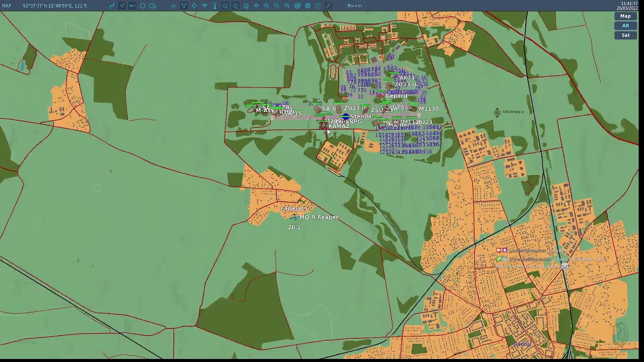Viewport: 644px width, 362px height.
Task: Switch to Alt view mode
Action: coord(625,26)
